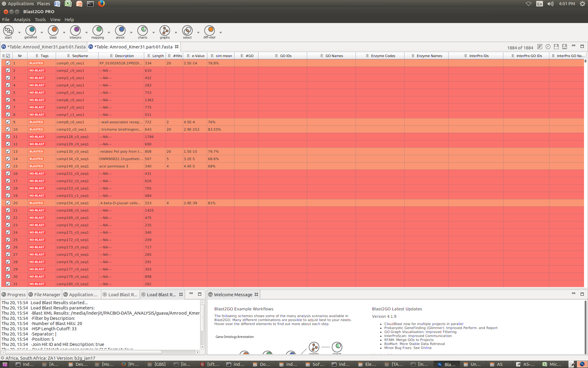Open the annot (annotation) tool
Screen dimensions: 588x368
tap(120, 31)
